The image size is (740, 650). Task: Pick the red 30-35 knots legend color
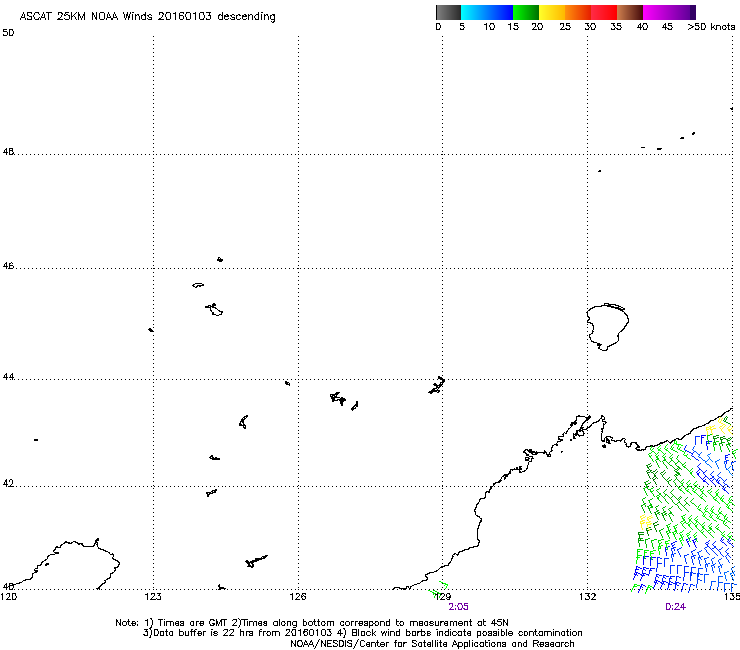click(604, 12)
